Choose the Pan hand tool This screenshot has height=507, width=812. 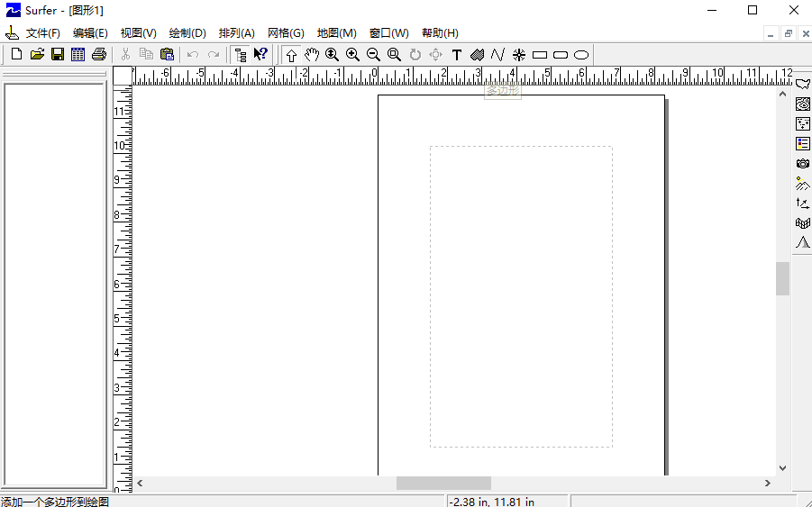[312, 55]
